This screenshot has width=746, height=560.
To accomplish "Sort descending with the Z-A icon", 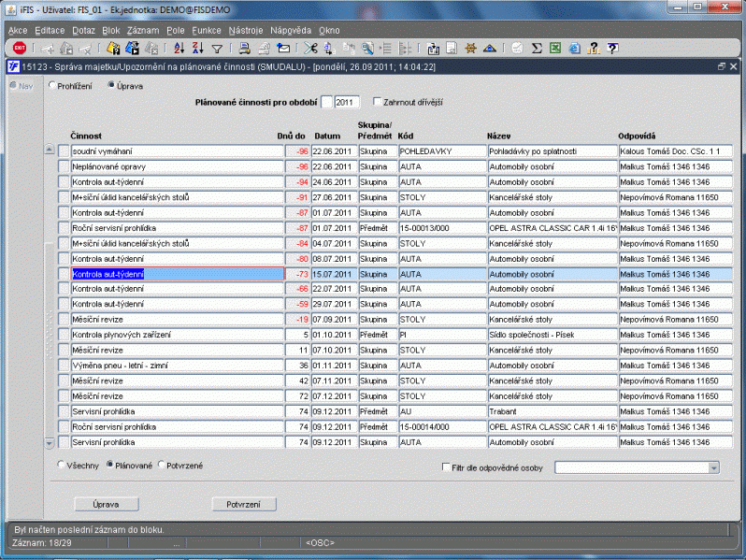I will tap(198, 48).
